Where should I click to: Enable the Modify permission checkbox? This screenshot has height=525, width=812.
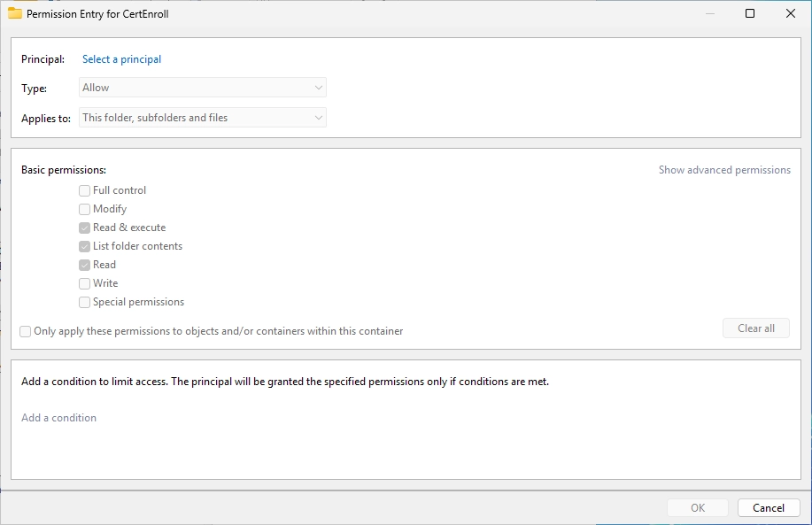click(x=84, y=209)
